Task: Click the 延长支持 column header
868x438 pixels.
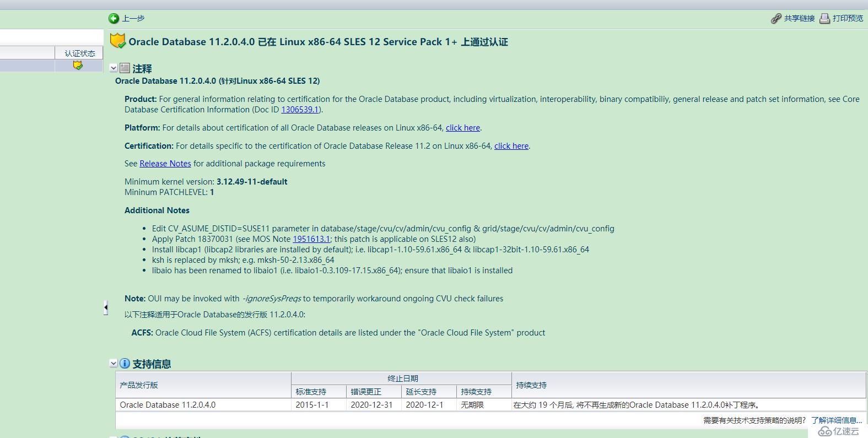Action: [x=429, y=392]
